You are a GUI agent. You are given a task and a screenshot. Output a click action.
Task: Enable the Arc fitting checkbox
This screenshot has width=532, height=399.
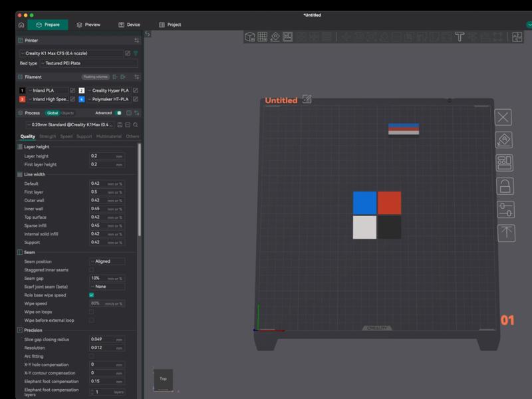pos(91,356)
